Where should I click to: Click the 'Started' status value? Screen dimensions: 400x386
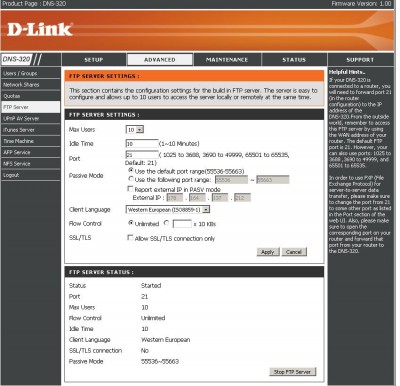[x=151, y=286]
